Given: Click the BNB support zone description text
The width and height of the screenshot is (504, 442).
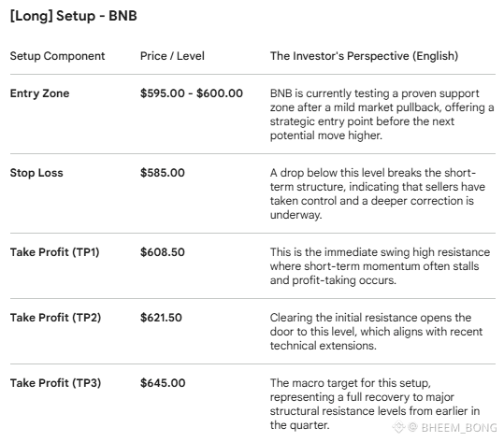Looking at the screenshot, I should click(382, 114).
